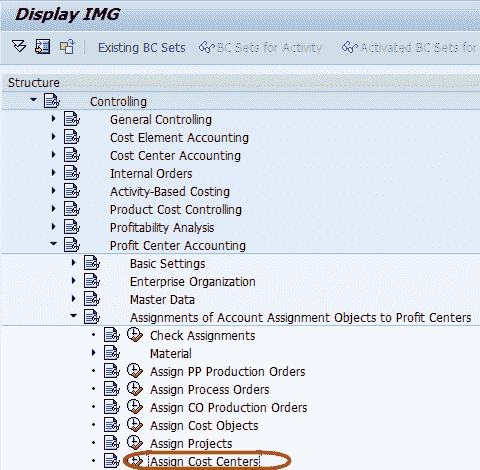The height and width of the screenshot is (470, 480).
Task: Collapse Assignments of Account Assignment Objects node
Action: pyautogui.click(x=73, y=316)
